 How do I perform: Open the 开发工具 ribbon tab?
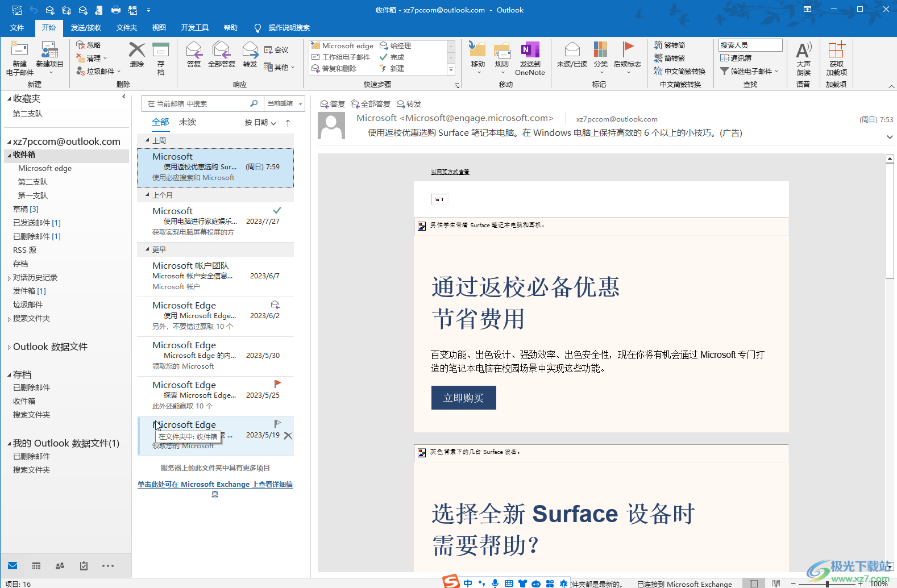[x=195, y=28]
